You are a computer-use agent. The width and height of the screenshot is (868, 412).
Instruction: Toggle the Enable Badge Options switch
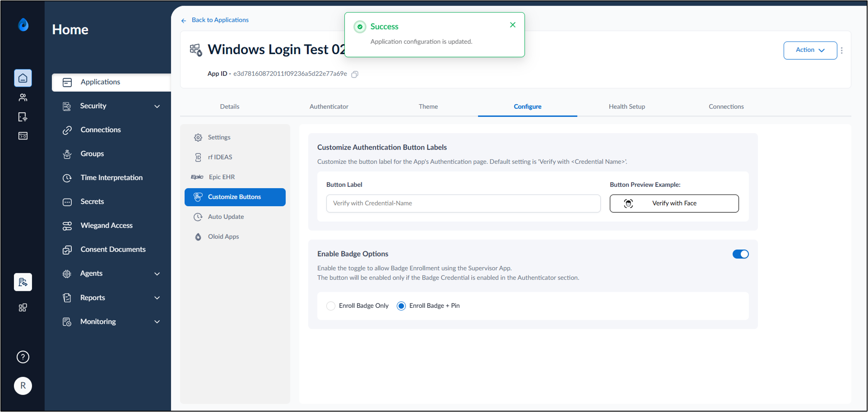pos(740,254)
